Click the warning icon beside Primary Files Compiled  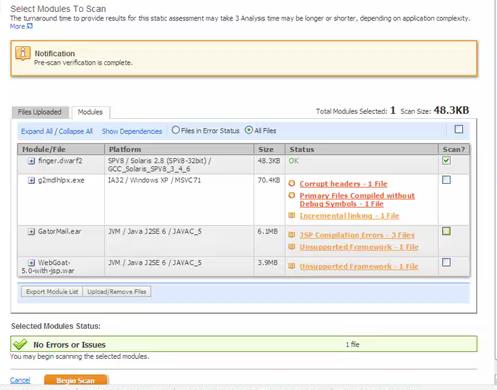(x=292, y=195)
